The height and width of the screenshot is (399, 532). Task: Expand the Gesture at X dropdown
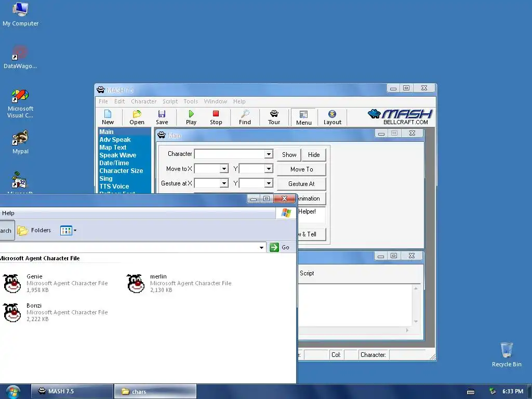[224, 183]
